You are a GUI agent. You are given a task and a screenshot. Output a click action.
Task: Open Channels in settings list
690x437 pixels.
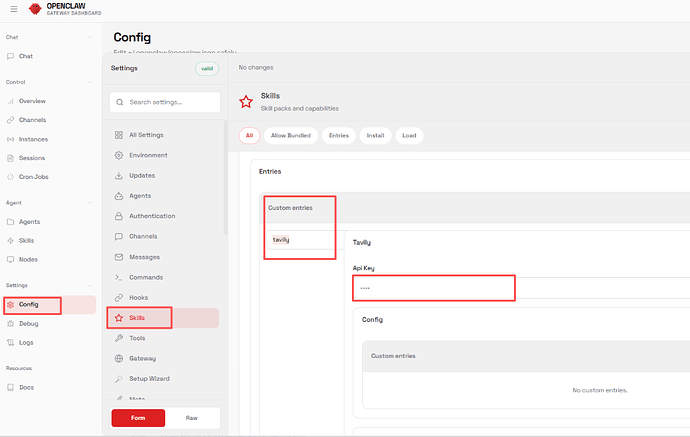click(x=164, y=236)
